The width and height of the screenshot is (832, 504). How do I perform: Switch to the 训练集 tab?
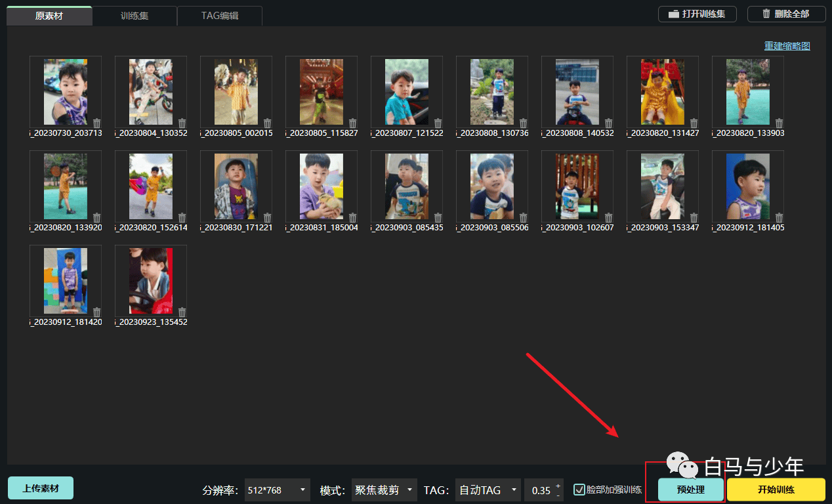pyautogui.click(x=135, y=16)
